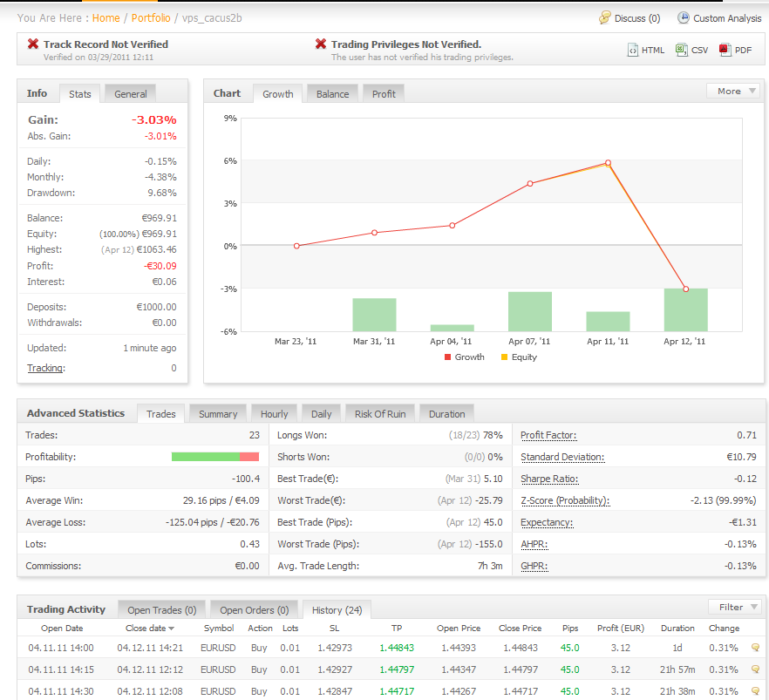This screenshot has width=769, height=700.
Task: Open the Filter dropdown in Trading Activity
Action: (x=735, y=607)
